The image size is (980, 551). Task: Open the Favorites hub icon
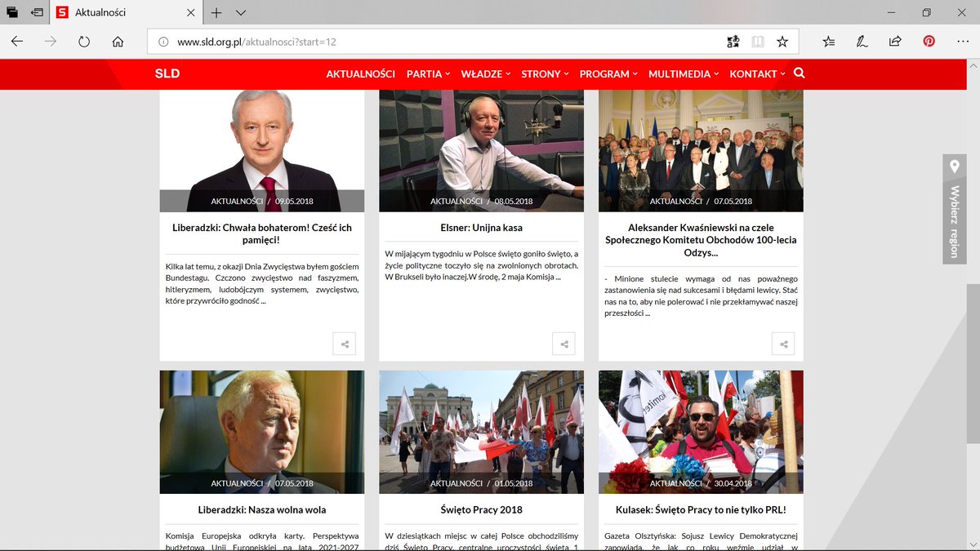[829, 42]
